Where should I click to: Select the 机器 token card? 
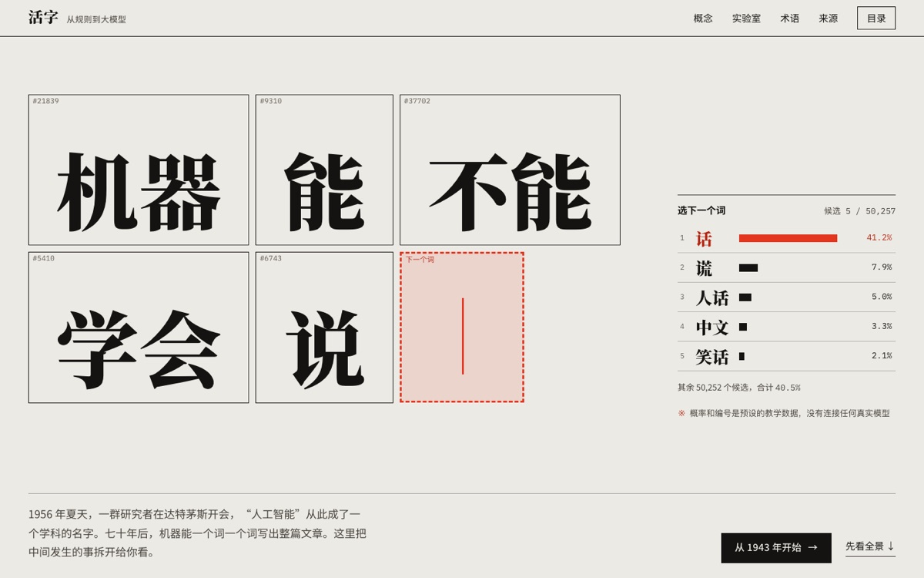pos(139,170)
